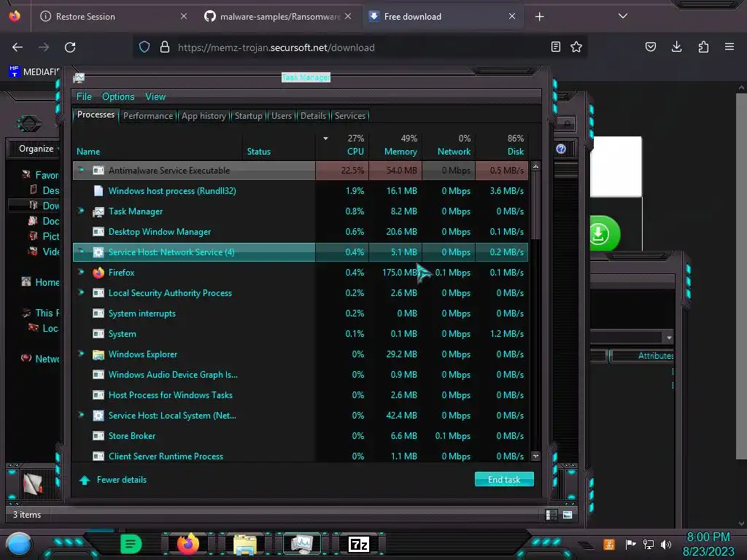Image resolution: width=747 pixels, height=560 pixels.
Task: Select the Desktop Window Manager process
Action: coord(301,231)
